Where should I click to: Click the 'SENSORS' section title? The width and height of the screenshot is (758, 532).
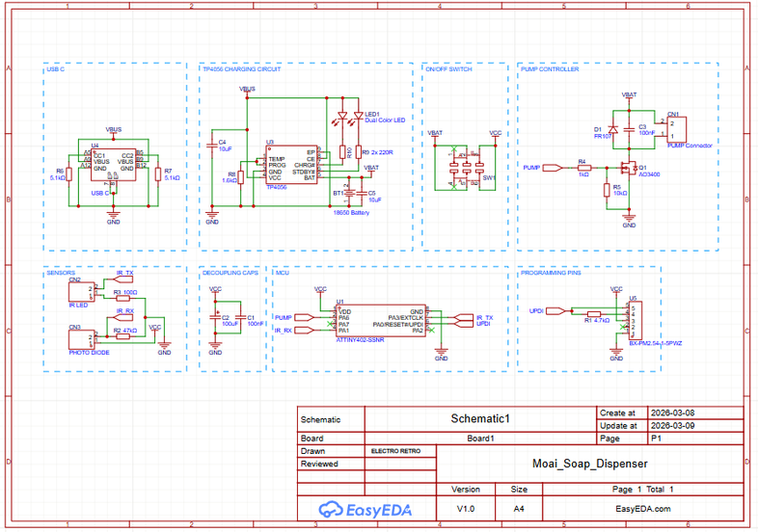(61, 273)
